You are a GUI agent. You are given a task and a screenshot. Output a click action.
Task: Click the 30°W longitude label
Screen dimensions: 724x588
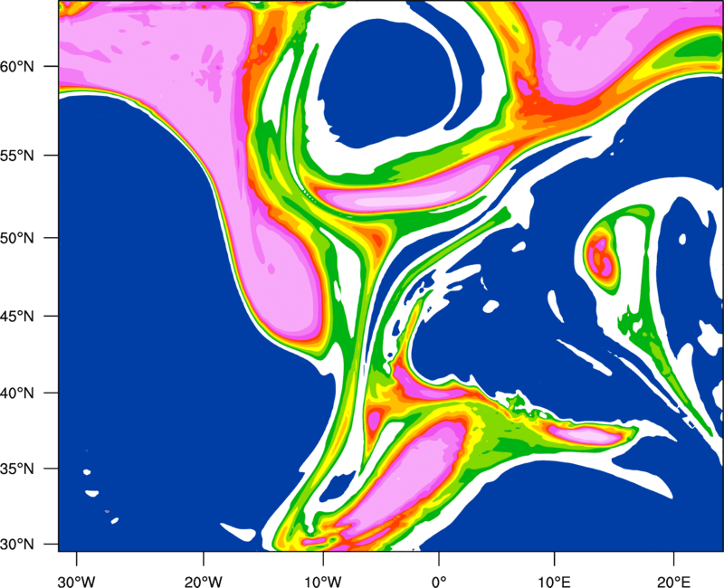(77, 582)
